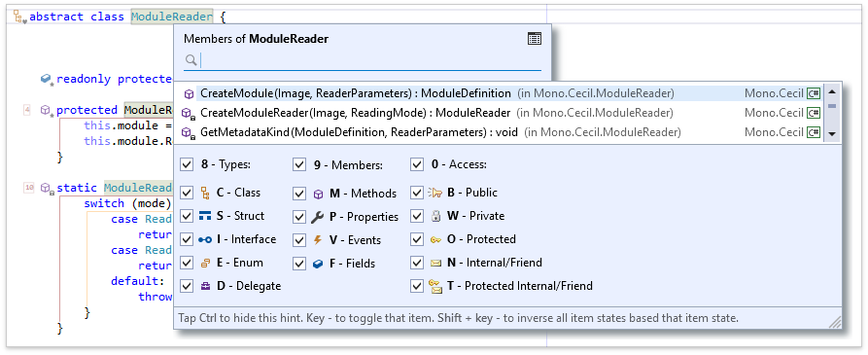The width and height of the screenshot is (868, 355).
Task: Click the default: label in code
Action: (138, 281)
